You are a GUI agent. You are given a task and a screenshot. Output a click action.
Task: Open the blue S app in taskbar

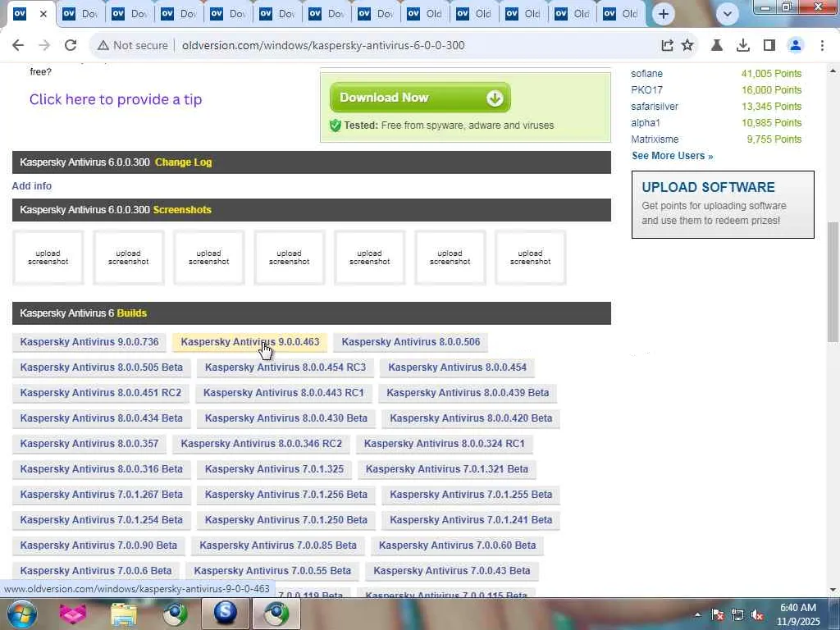(x=226, y=614)
